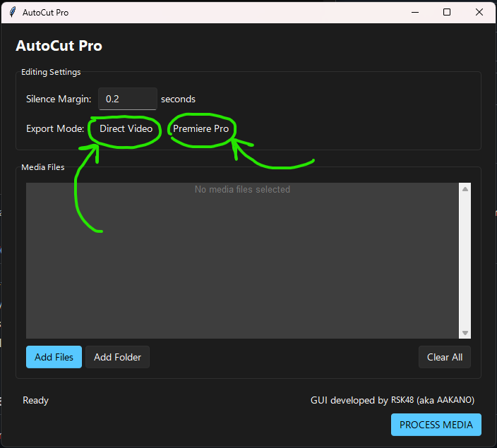Select Premiere Pro export mode
This screenshot has width=497, height=448.
(x=200, y=128)
